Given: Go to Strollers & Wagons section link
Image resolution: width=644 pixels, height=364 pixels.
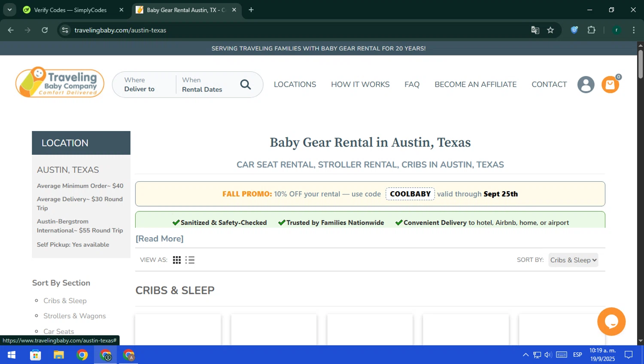Looking at the screenshot, I should [75, 316].
